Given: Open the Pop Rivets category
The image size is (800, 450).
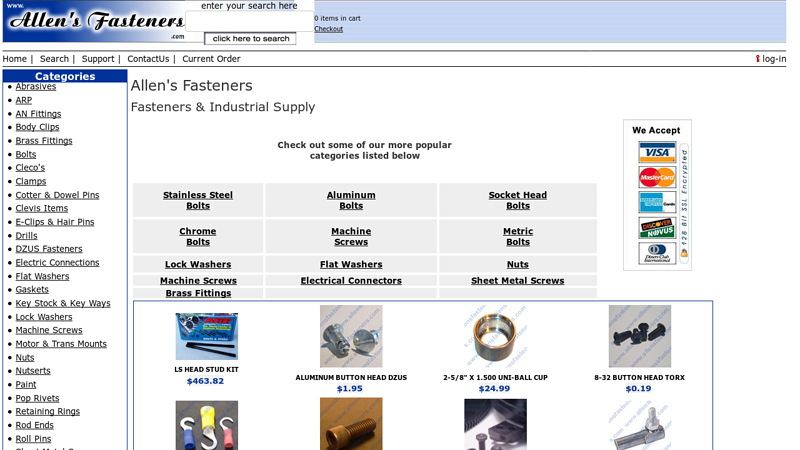Looking at the screenshot, I should click(x=37, y=398).
